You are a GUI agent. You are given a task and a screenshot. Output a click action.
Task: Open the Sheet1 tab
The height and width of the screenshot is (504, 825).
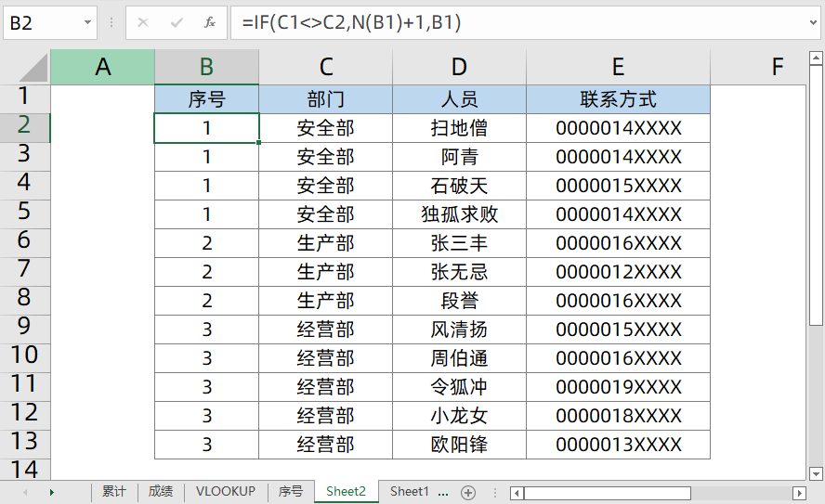[x=410, y=491]
